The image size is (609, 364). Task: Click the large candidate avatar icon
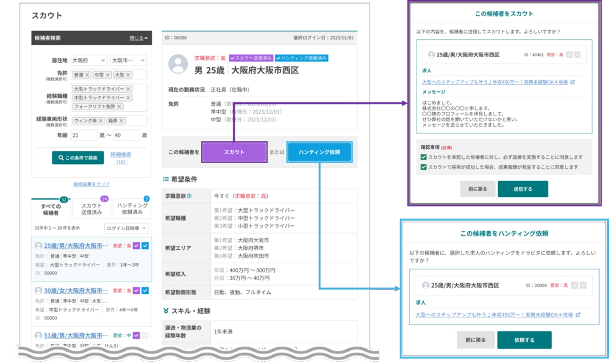point(178,64)
